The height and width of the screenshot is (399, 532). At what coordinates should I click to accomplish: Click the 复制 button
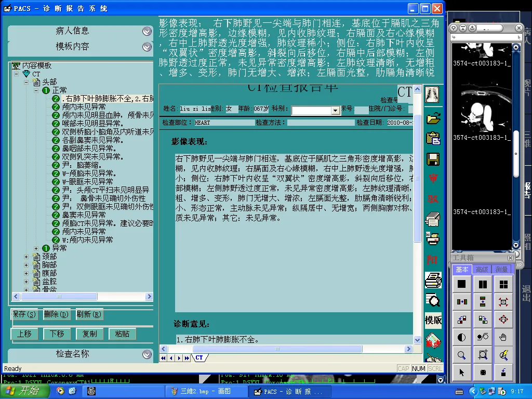coord(89,334)
